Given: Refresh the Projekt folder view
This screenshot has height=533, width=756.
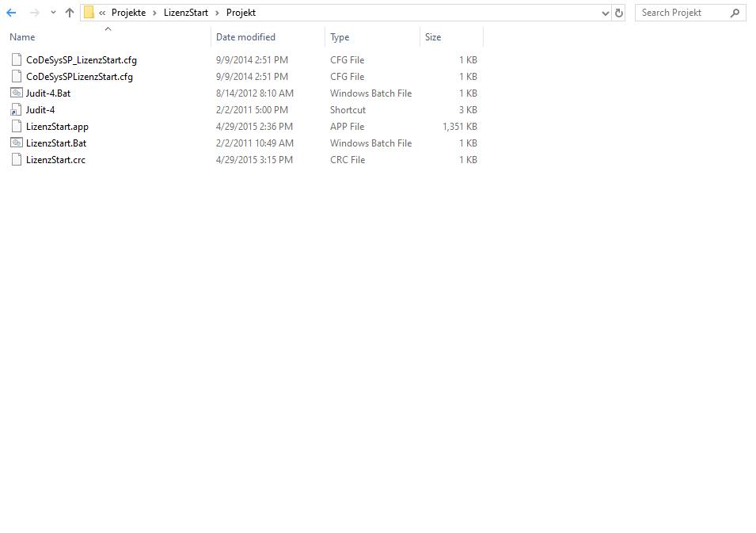Looking at the screenshot, I should (618, 13).
